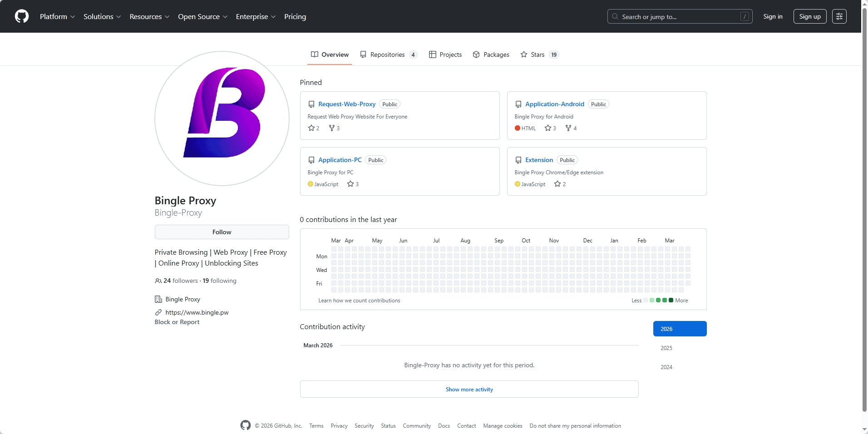Open the Open Source dropdown
This screenshot has height=434, width=868.
pos(202,16)
